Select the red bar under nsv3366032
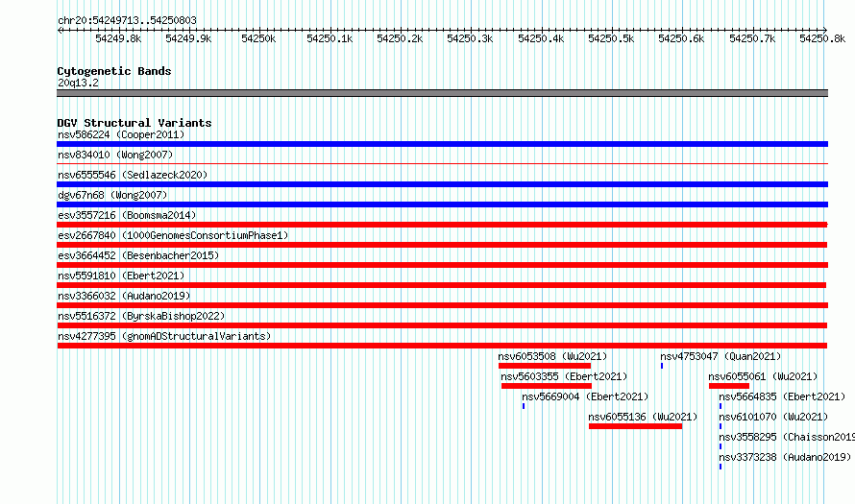855x504 pixels. coord(442,305)
